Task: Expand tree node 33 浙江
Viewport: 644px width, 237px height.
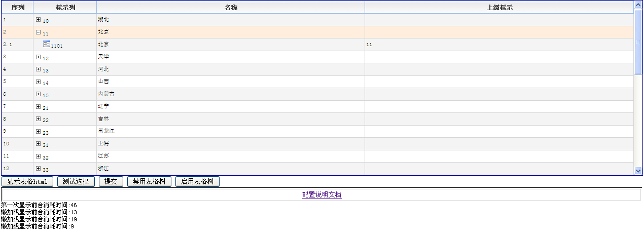Action: point(39,168)
